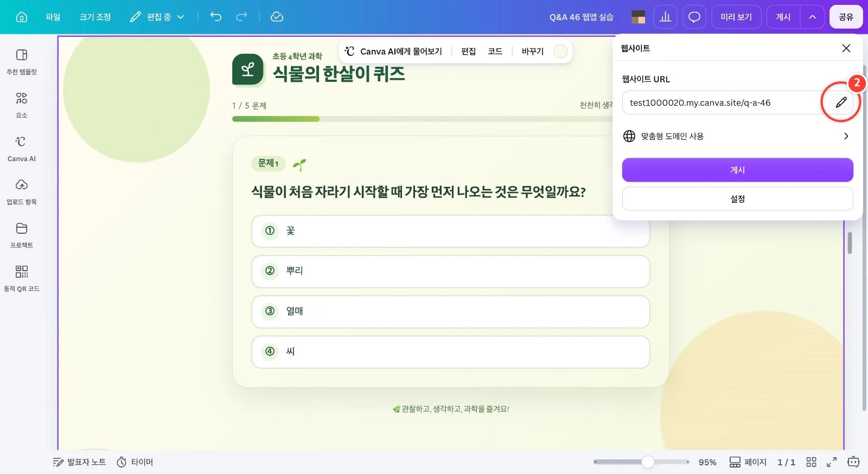Open the 크기 조정 menu

coord(95,17)
